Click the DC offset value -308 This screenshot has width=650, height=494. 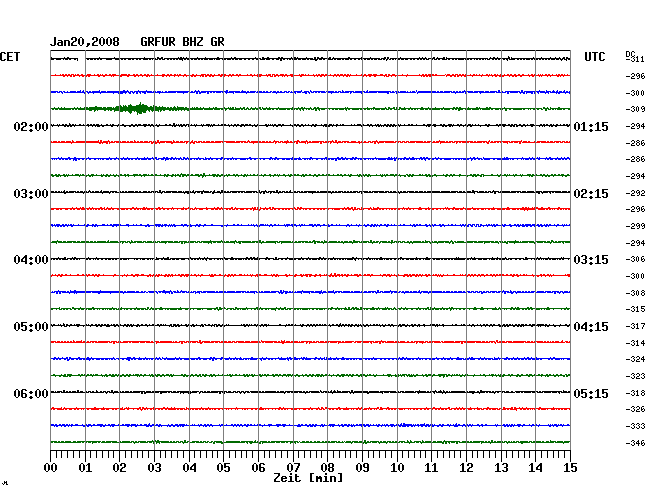click(x=635, y=293)
